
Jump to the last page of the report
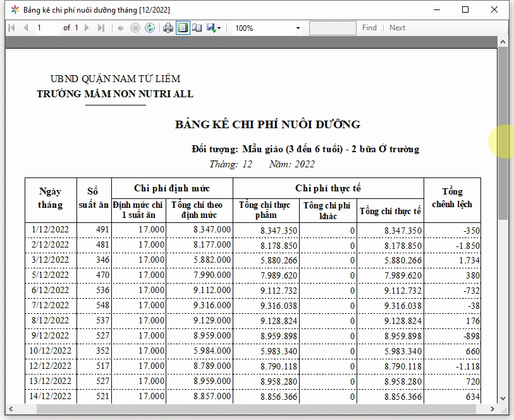102,28
